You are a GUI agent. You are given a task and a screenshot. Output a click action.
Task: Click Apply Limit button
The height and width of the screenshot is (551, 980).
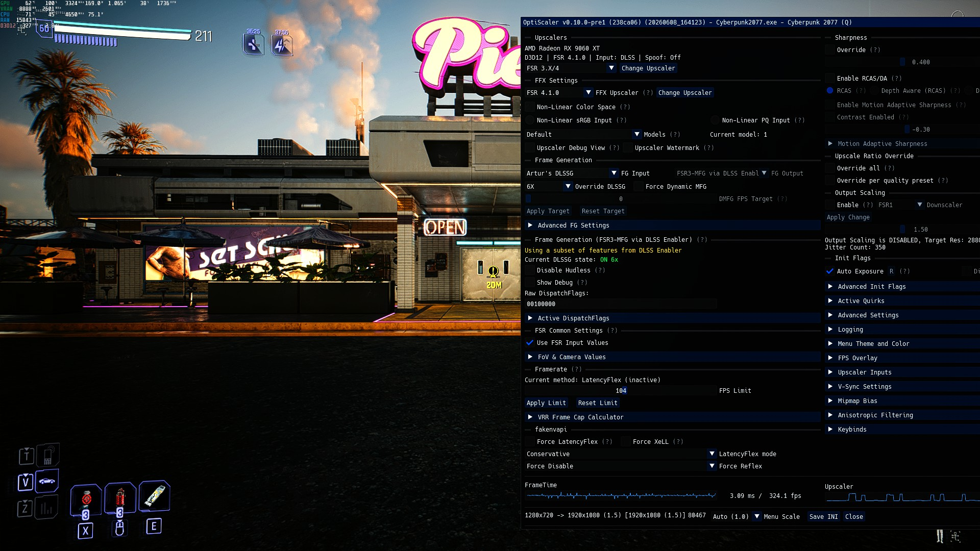[546, 403]
